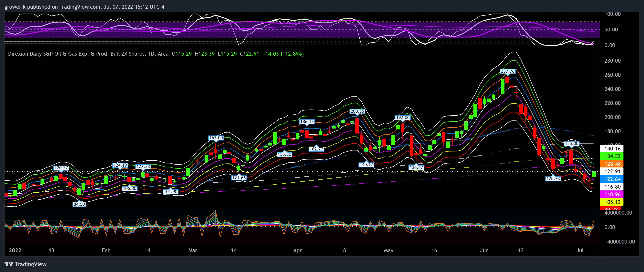Click the Direxion Daily S&P chart title
Viewport: 644px width, 272px height.
[88, 54]
